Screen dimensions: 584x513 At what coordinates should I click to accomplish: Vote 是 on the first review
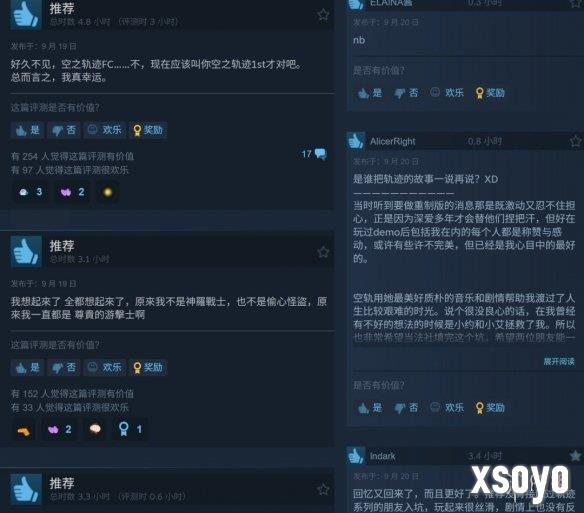click(28, 130)
